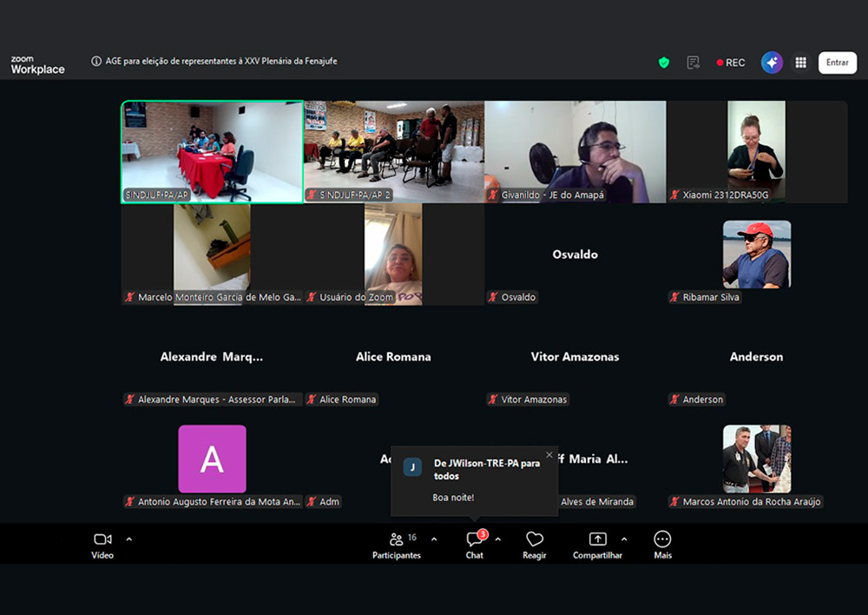Image resolution: width=868 pixels, height=615 pixels.
Task: Close the Boa noite chat notification
Action: (x=549, y=455)
